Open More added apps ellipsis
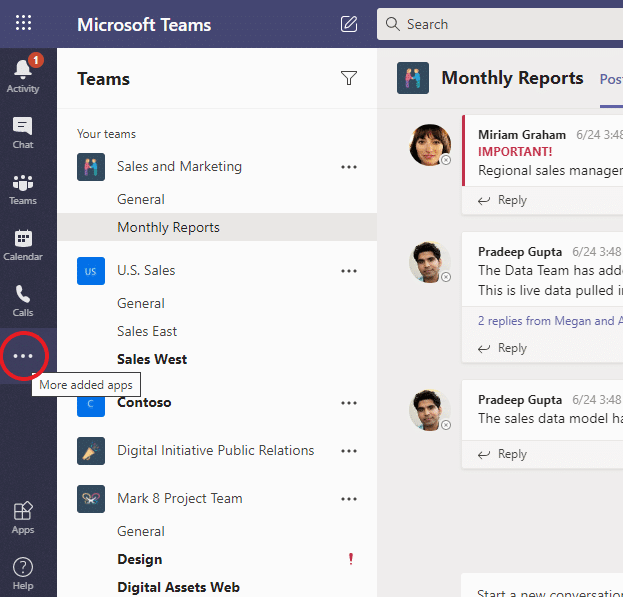This screenshot has height=597, width=623. point(23,356)
